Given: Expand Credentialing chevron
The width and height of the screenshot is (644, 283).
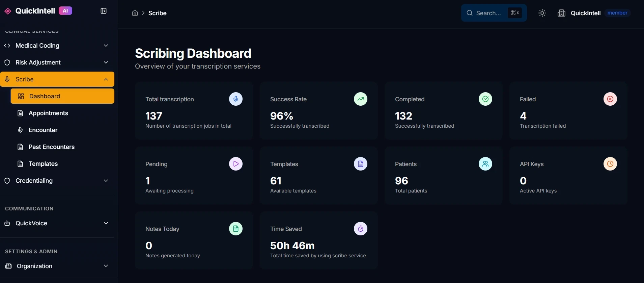Looking at the screenshot, I should tap(106, 181).
